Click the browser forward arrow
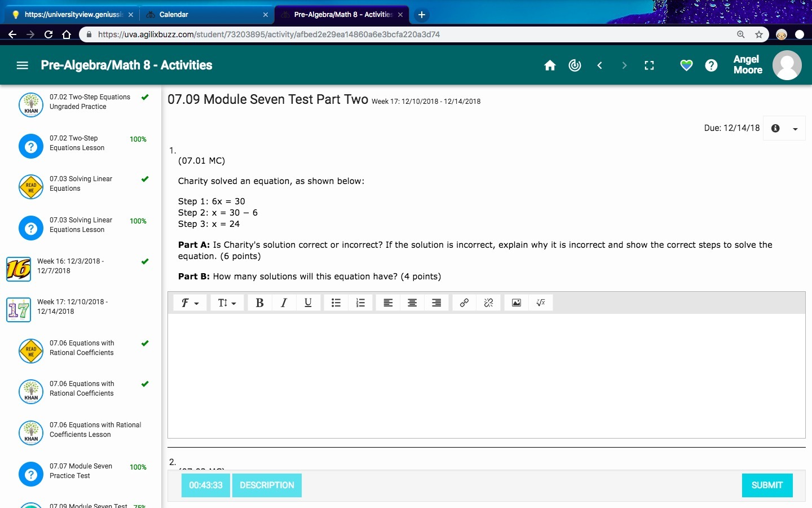Viewport: 812px width, 508px height. (x=30, y=34)
